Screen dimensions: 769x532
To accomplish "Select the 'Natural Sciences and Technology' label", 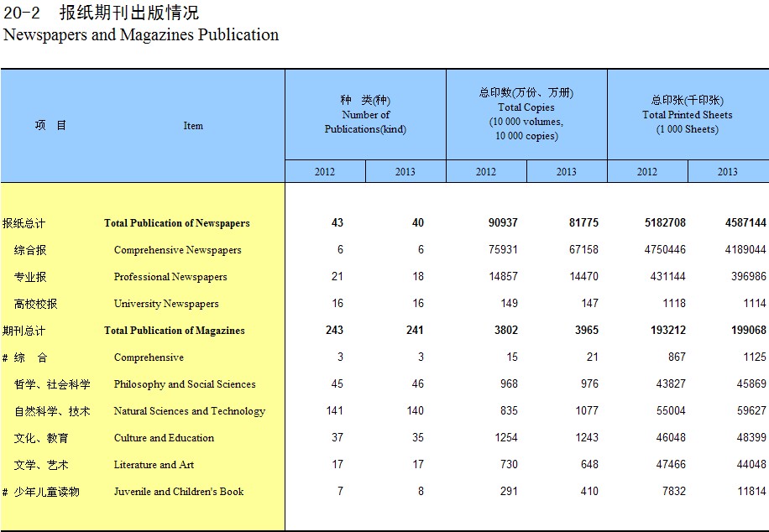I will [189, 411].
